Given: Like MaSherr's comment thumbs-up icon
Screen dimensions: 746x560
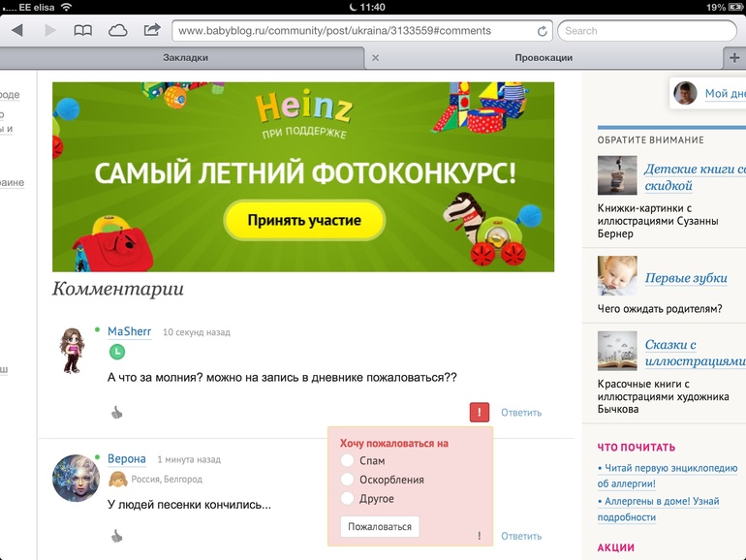Looking at the screenshot, I should 116,412.
